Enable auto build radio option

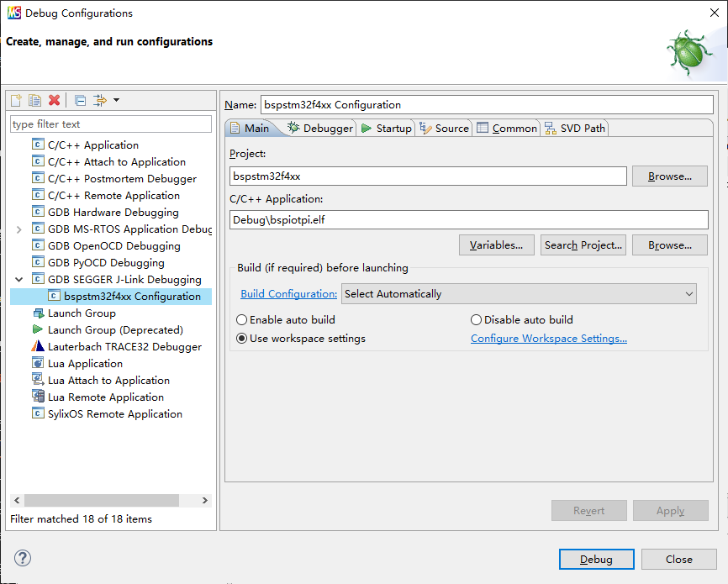click(242, 319)
